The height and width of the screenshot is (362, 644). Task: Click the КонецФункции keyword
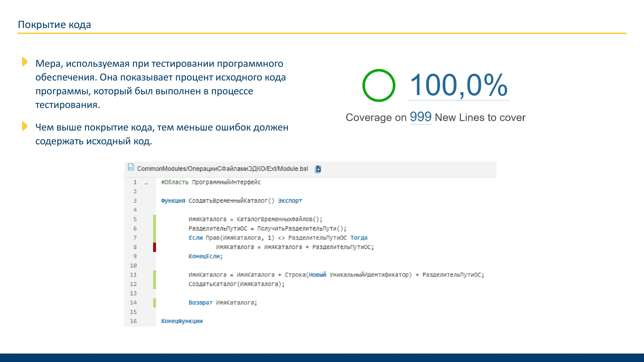click(x=182, y=321)
